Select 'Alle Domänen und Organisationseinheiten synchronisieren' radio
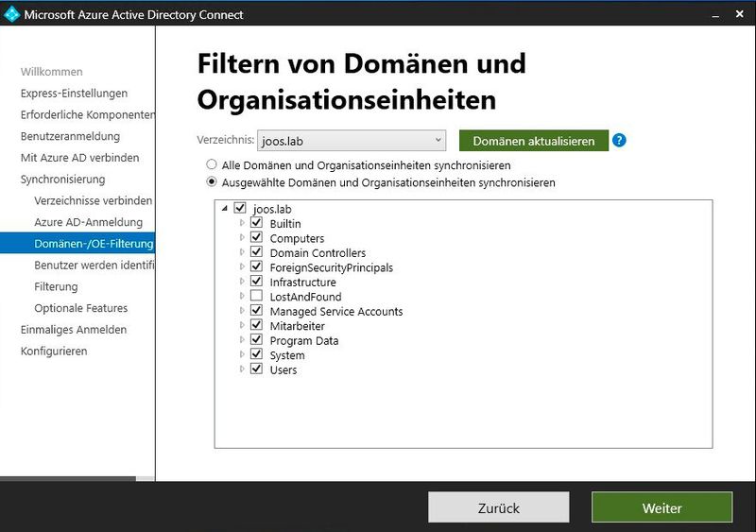This screenshot has width=756, height=532. (211, 164)
